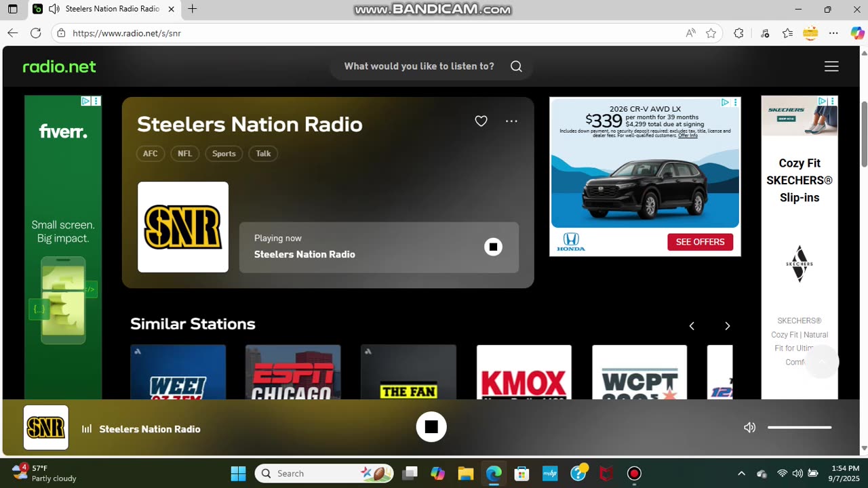
Task: Click the SNR station logo image
Action: point(183,227)
